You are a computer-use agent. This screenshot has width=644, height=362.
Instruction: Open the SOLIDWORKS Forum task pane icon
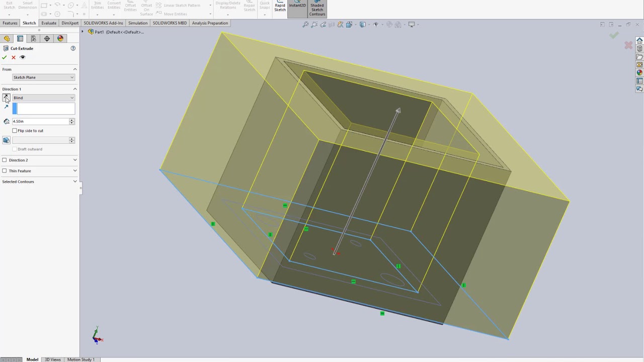pos(639,89)
